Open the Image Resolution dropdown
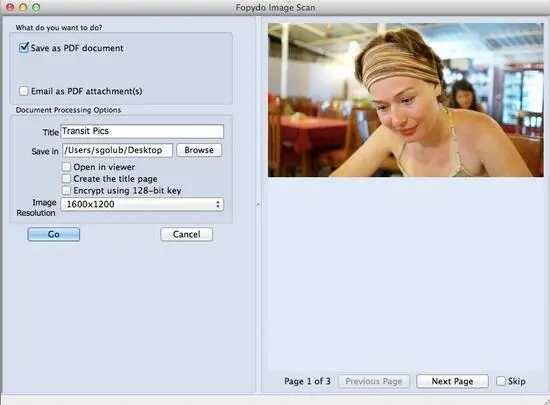This screenshot has width=550, height=405. point(142,204)
